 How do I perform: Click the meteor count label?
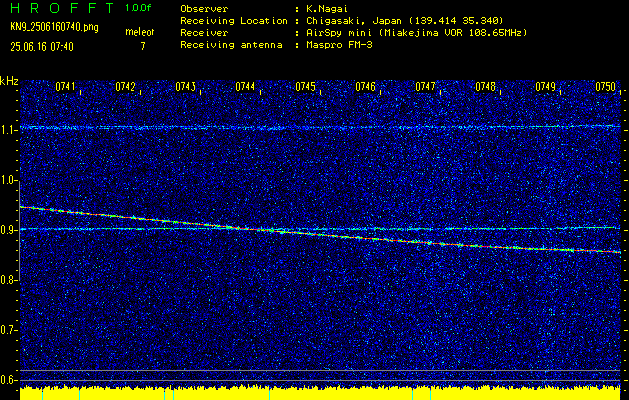[140, 32]
